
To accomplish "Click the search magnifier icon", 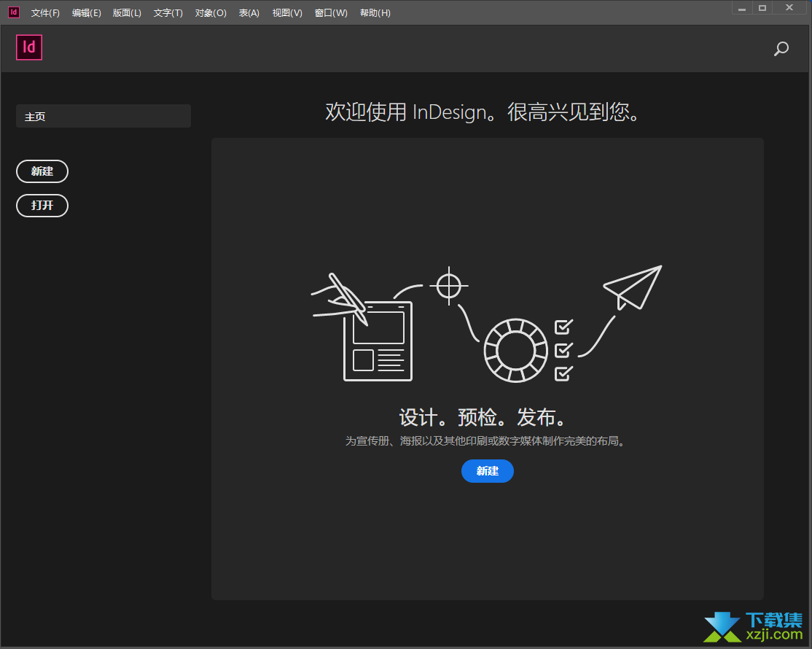I will [781, 49].
